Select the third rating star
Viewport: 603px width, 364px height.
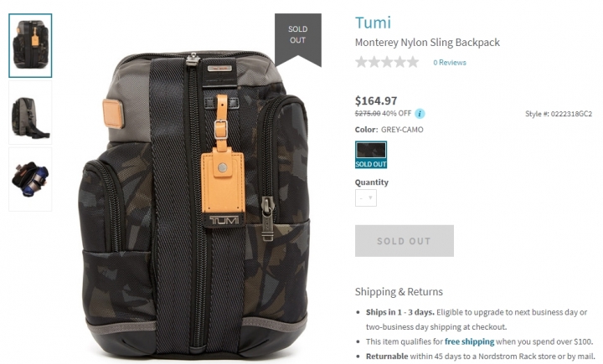[x=387, y=62]
